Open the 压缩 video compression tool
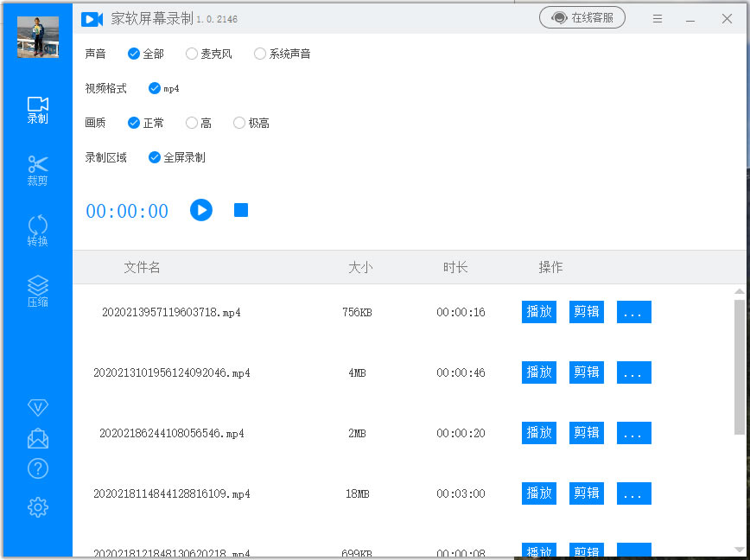 click(37, 289)
